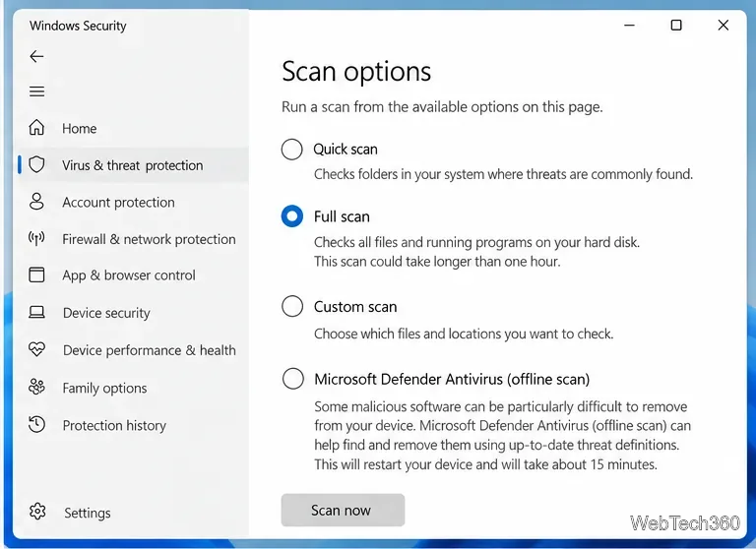Viewport: 756px width, 549px height.
Task: Click the shield Virus & threat icon
Action: (36, 165)
